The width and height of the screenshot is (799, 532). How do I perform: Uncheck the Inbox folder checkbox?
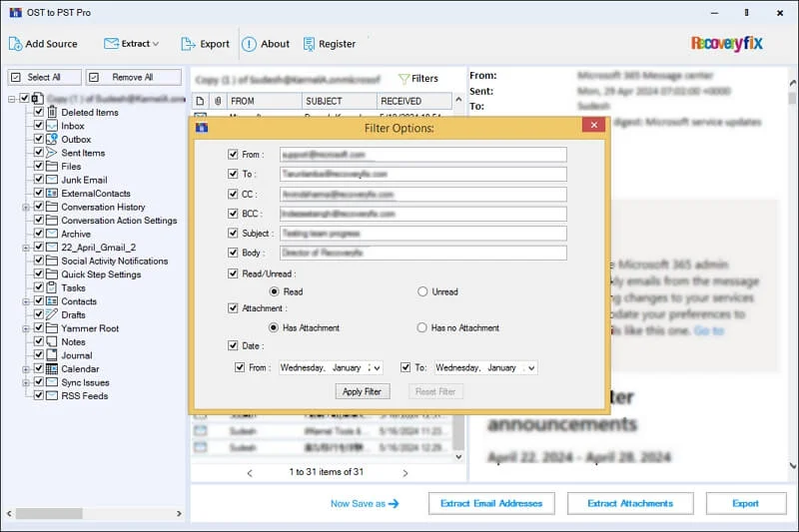38,125
